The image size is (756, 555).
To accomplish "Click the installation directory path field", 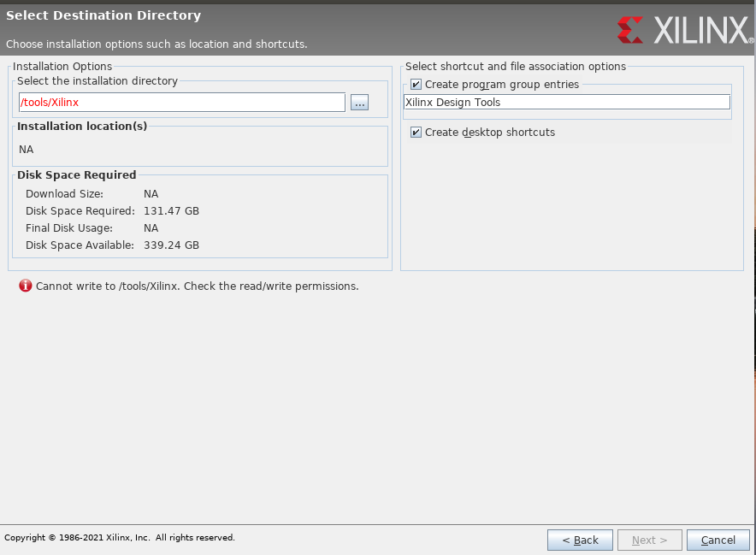I will click(182, 103).
